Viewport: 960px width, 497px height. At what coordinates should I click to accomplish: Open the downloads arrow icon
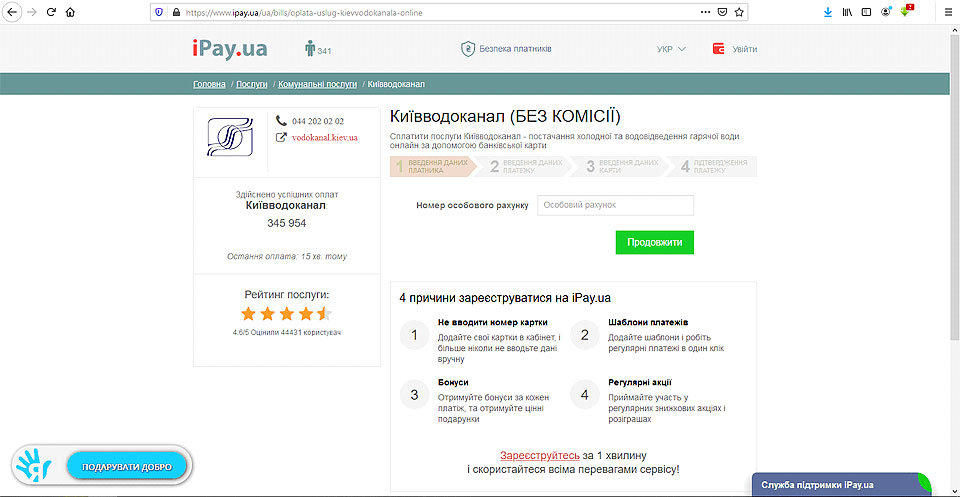click(828, 12)
